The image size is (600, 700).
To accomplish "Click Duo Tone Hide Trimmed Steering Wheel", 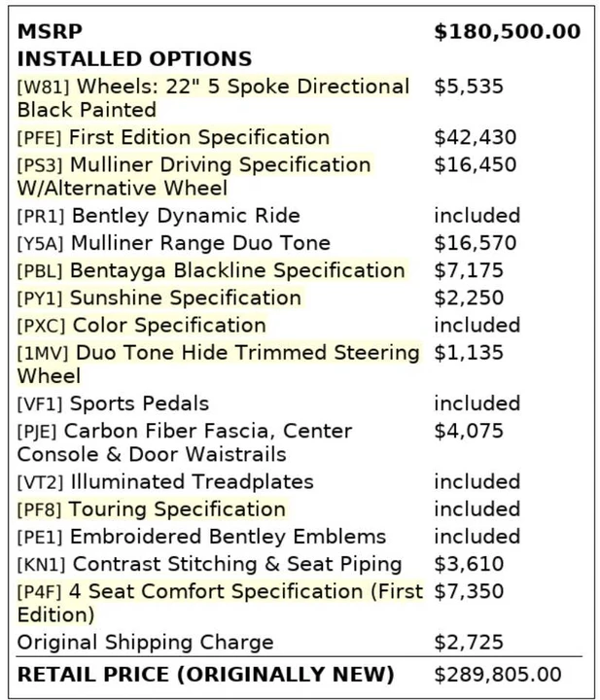I will pyautogui.click(x=218, y=364).
